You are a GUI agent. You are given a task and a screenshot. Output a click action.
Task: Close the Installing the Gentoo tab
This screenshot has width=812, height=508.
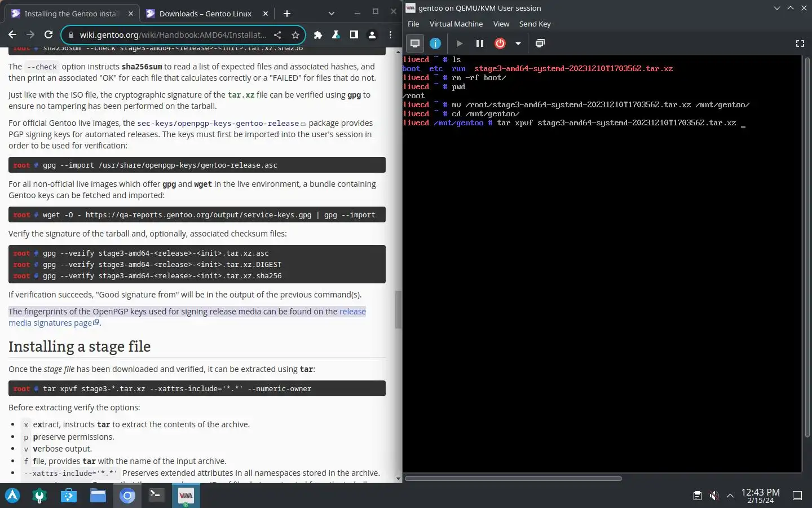131,14
